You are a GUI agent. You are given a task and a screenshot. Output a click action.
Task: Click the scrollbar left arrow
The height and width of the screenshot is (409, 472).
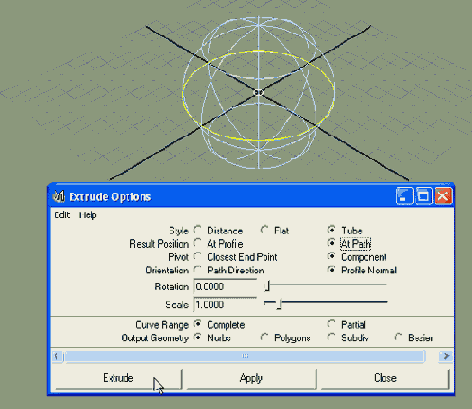pos(57,356)
